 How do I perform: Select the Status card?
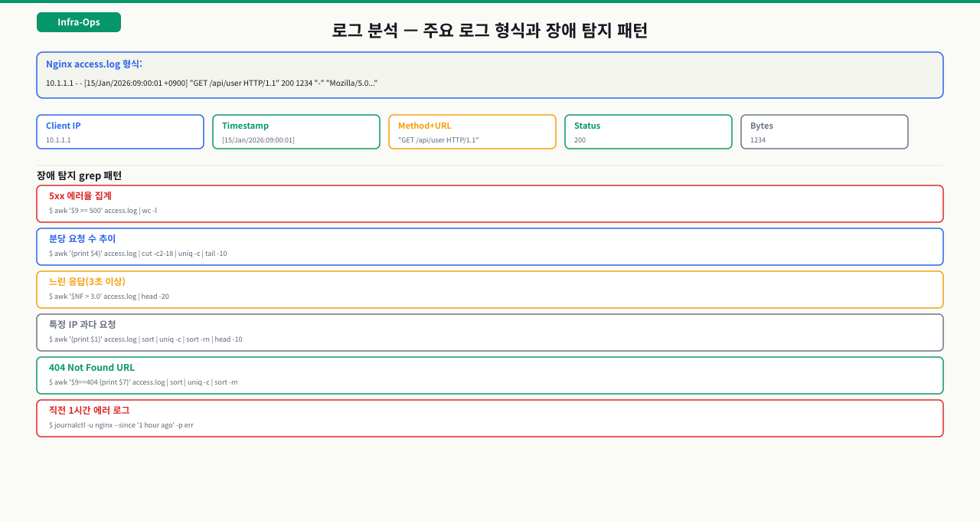coord(648,132)
